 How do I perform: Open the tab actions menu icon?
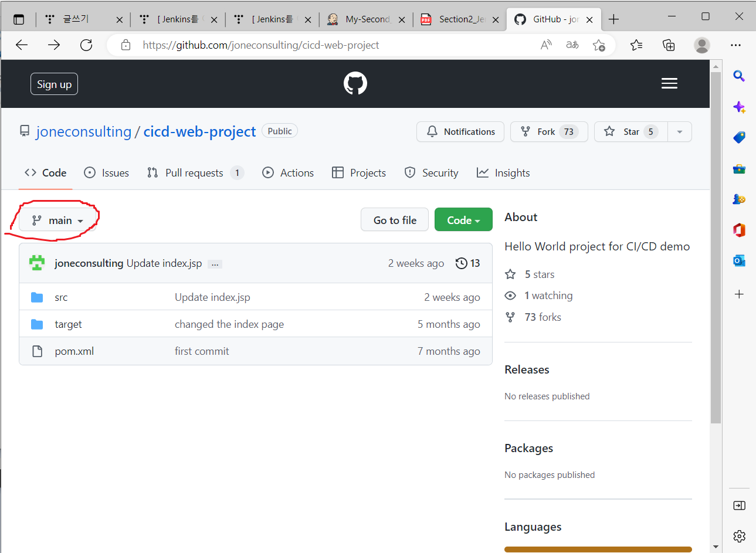(x=19, y=19)
